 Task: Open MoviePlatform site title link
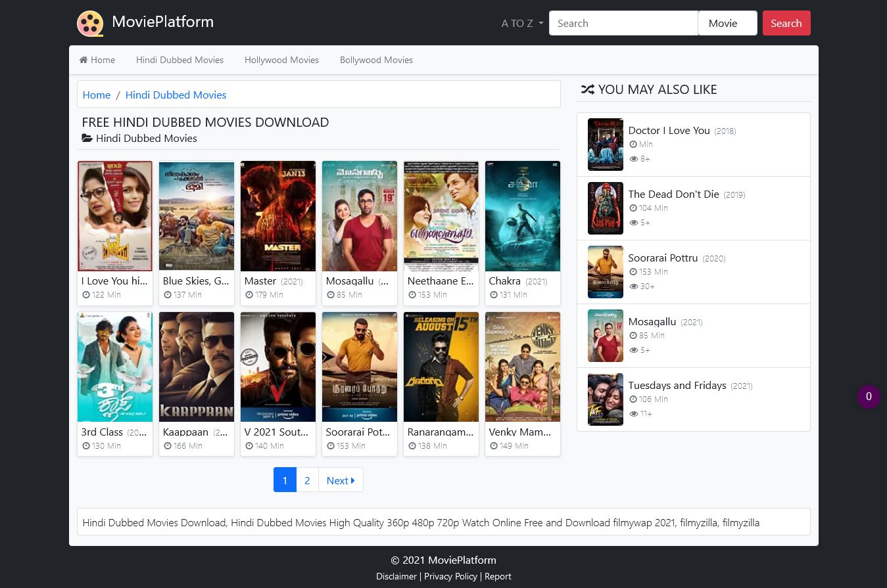click(162, 22)
